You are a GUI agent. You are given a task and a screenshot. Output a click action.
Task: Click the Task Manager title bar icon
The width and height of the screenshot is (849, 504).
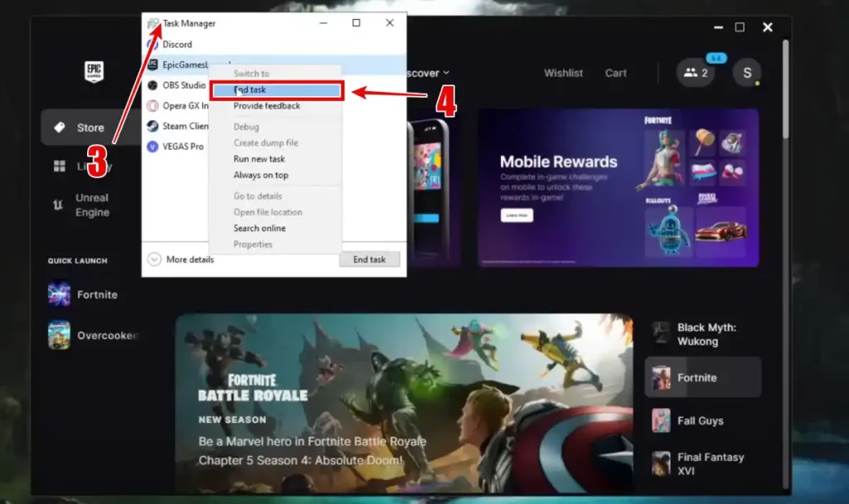tap(153, 23)
